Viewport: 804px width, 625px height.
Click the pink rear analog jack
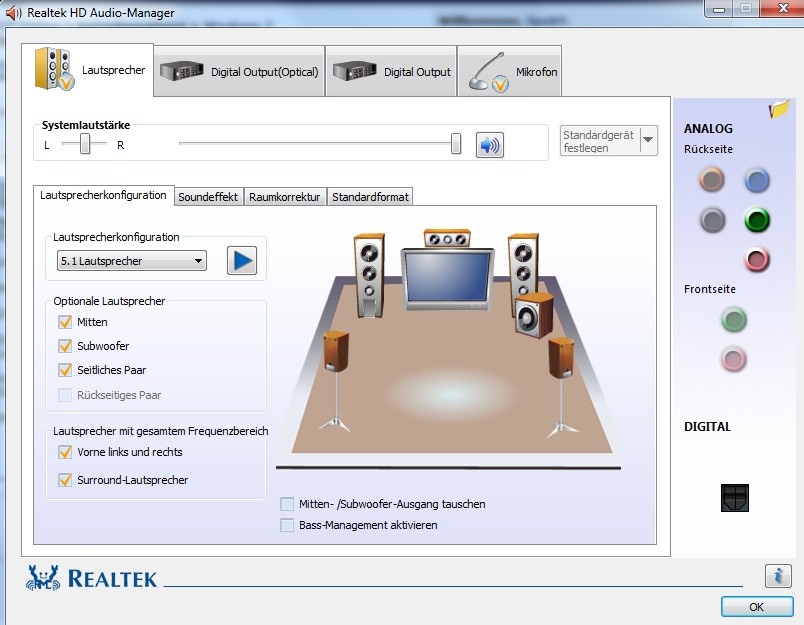(757, 259)
